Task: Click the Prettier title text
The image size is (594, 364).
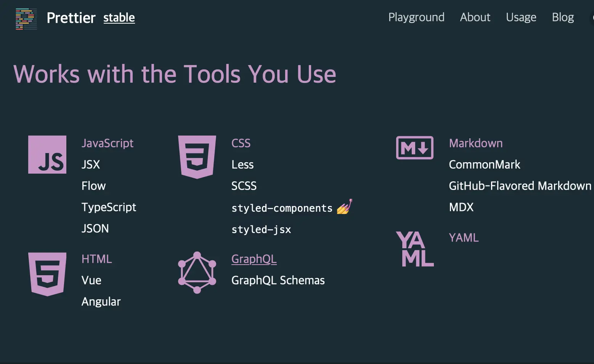Action: pos(71,18)
